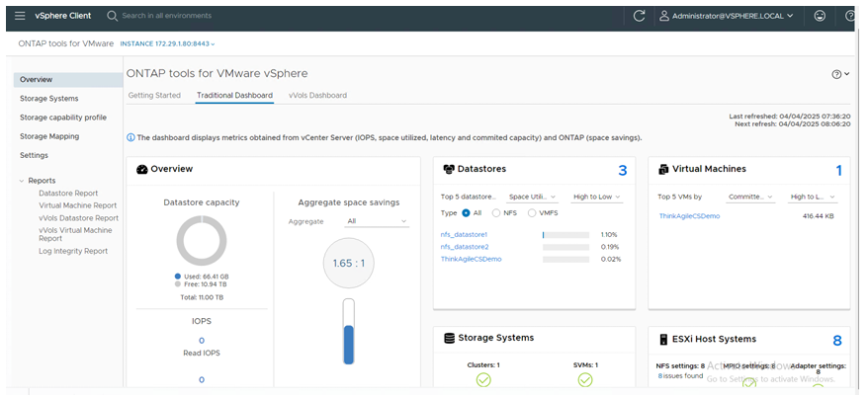
Task: Open the datastores High to Low dropdown
Action: [597, 197]
